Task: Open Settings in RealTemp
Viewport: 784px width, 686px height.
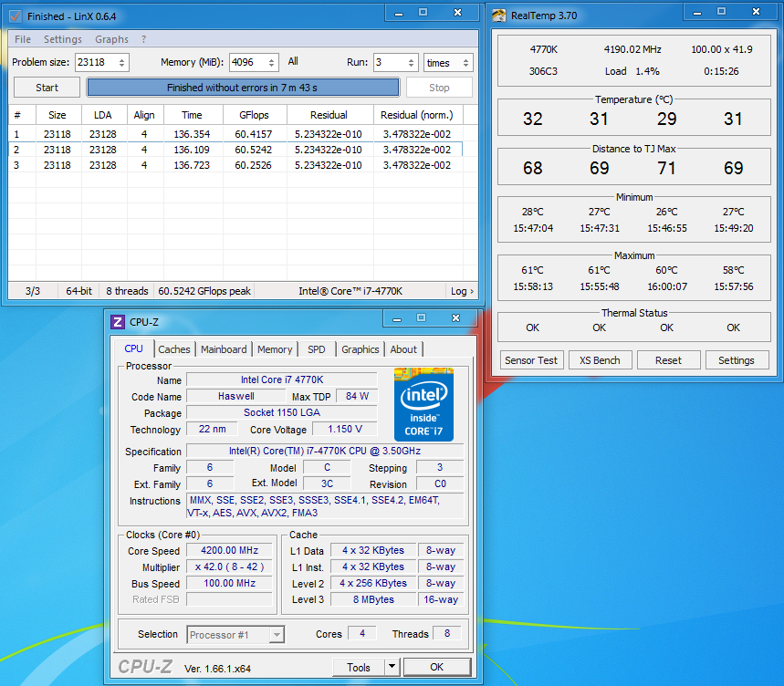Action: click(x=737, y=360)
